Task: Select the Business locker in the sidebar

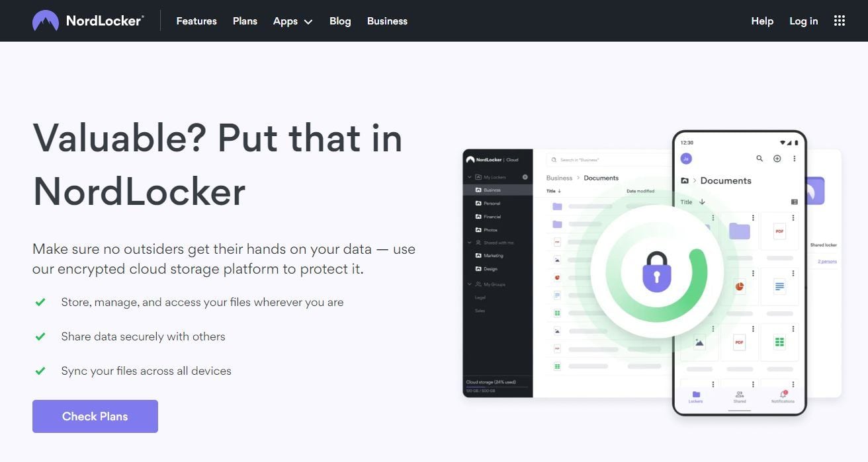Action: 498,190
